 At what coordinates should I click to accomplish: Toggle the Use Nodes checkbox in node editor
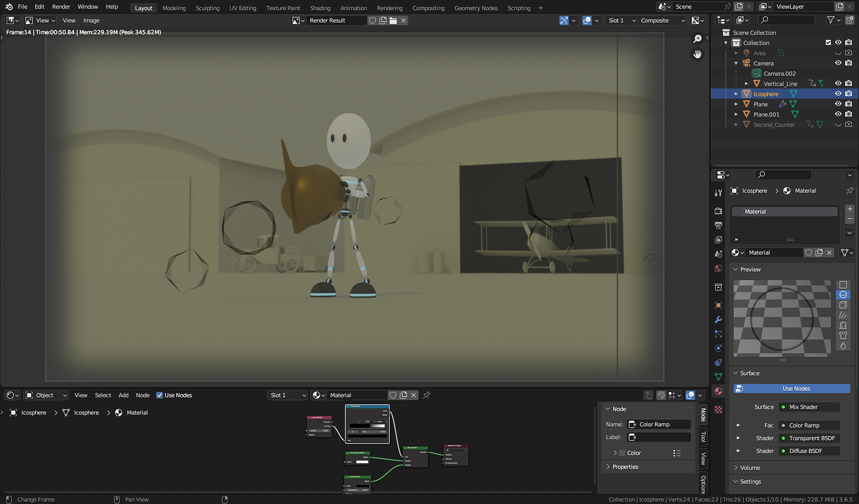click(x=159, y=395)
